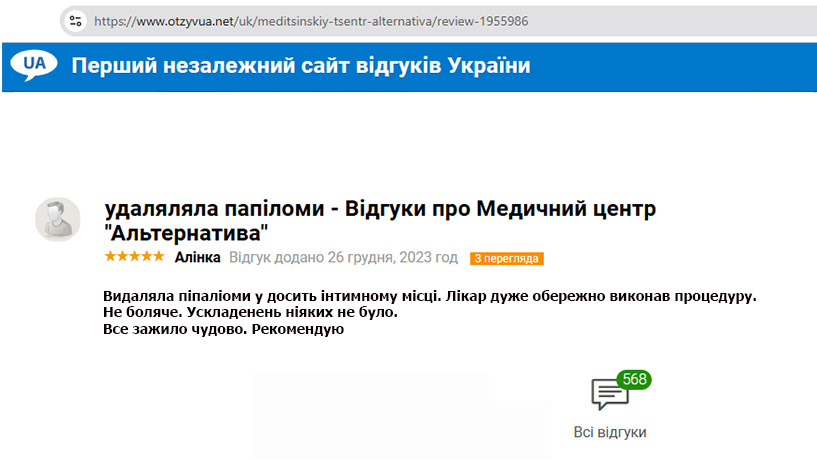Open the "Всі відгуки" link

click(610, 432)
